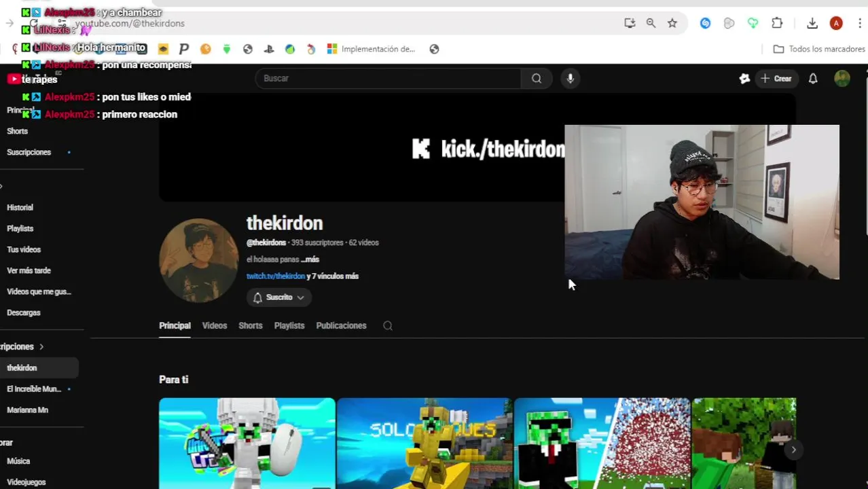
Task: Bookmark this page with the star icon
Action: pyautogui.click(x=672, y=23)
